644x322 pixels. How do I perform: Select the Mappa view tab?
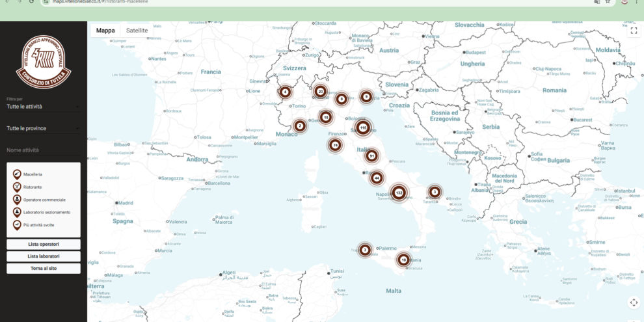(x=105, y=31)
